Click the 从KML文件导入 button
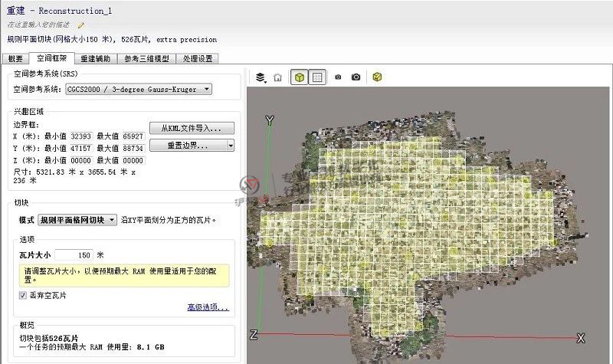 point(192,128)
